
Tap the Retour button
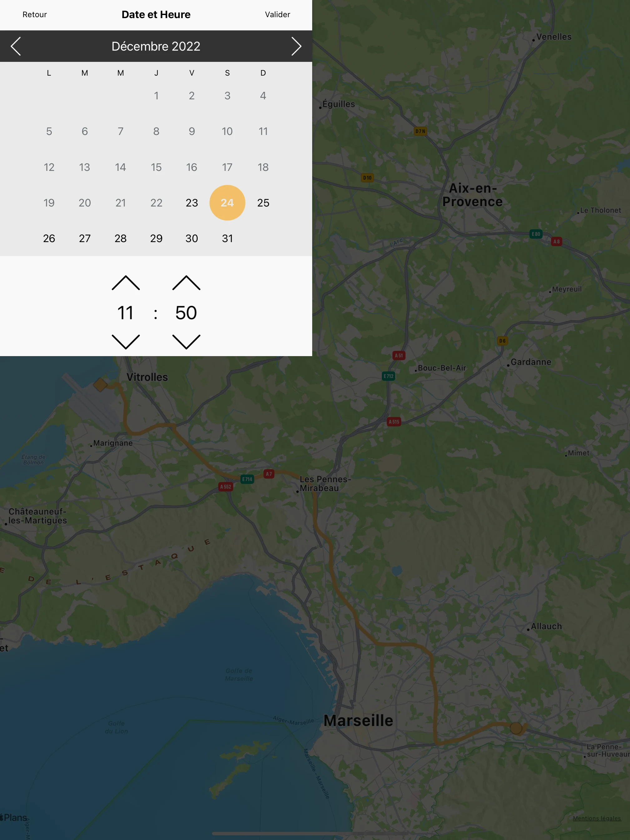[x=35, y=14]
